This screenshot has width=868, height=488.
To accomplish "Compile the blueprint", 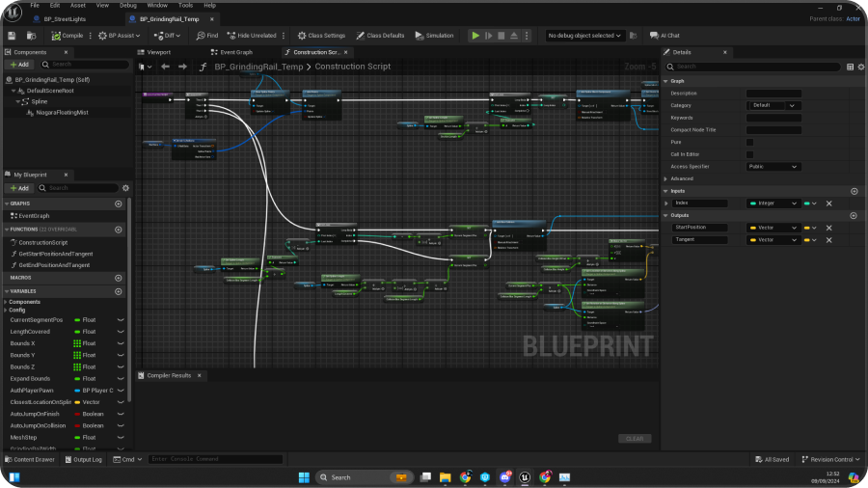I will (x=67, y=36).
